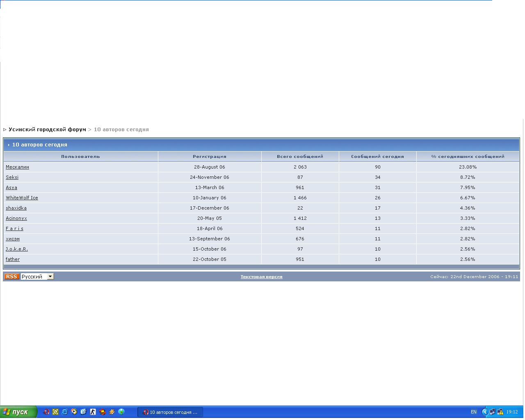Open Internet Explorer from quick launch
The height and width of the screenshot is (420, 525).
point(65,412)
